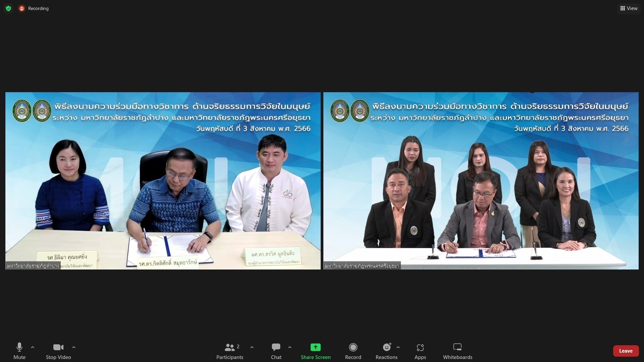644x362 pixels.
Task: Leave the meeting
Action: [626, 351]
